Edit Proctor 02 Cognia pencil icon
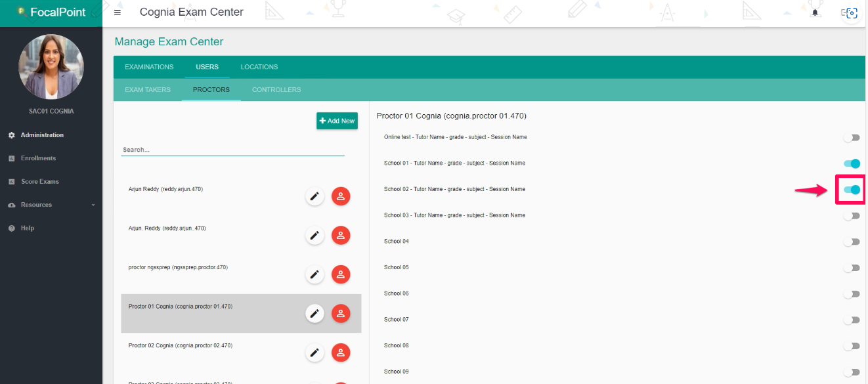Viewport: 868px width, 384px height. click(x=315, y=353)
